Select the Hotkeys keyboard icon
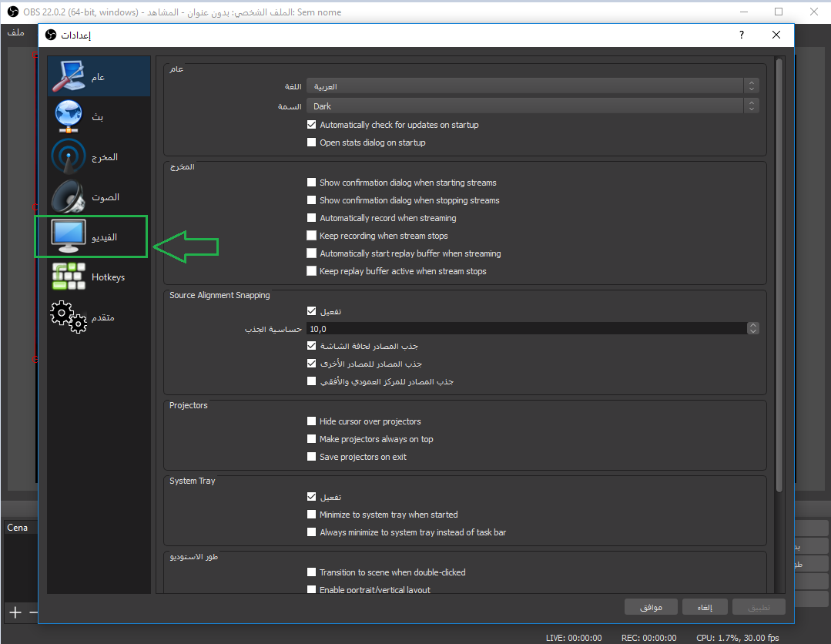This screenshot has height=644, width=831. [68, 277]
